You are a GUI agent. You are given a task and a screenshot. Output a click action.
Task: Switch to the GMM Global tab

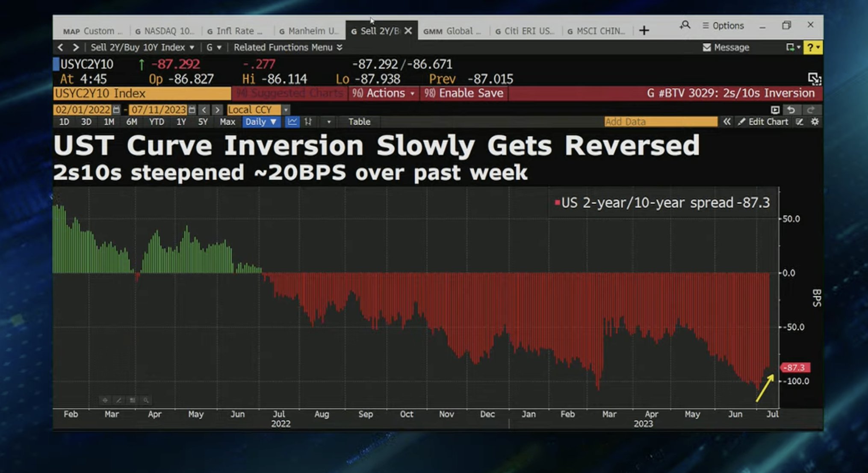point(452,30)
